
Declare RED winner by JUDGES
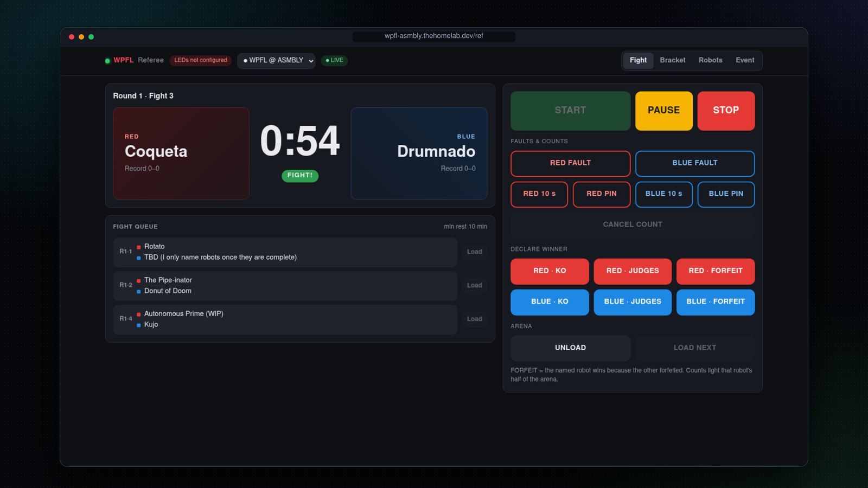(633, 271)
